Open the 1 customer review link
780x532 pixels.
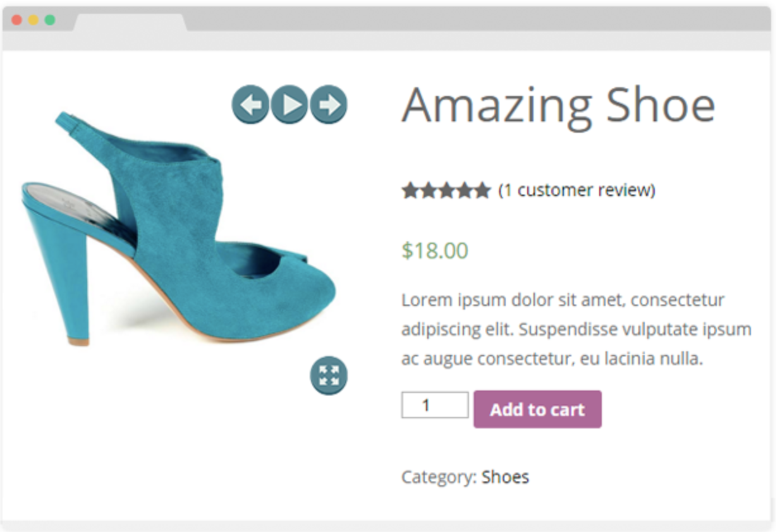click(x=576, y=190)
